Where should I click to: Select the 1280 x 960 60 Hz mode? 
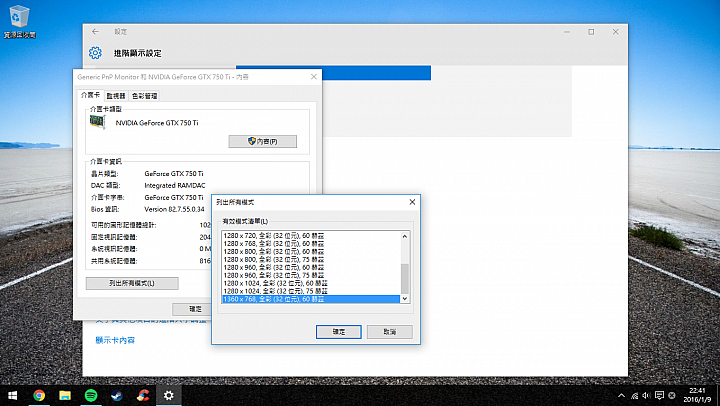311,267
